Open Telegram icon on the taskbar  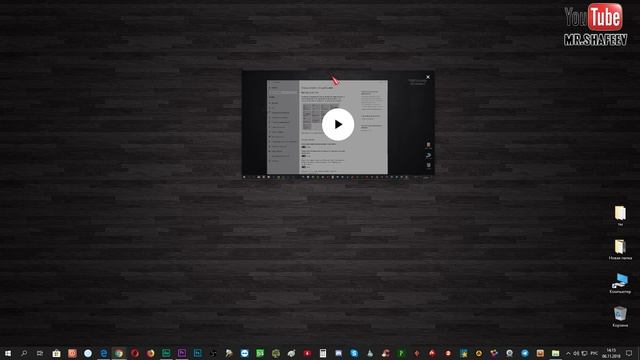tap(525, 353)
